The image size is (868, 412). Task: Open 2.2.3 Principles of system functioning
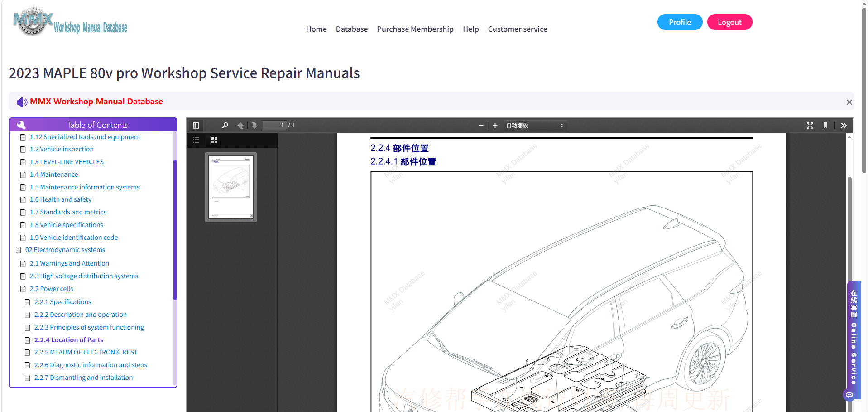[89, 327]
